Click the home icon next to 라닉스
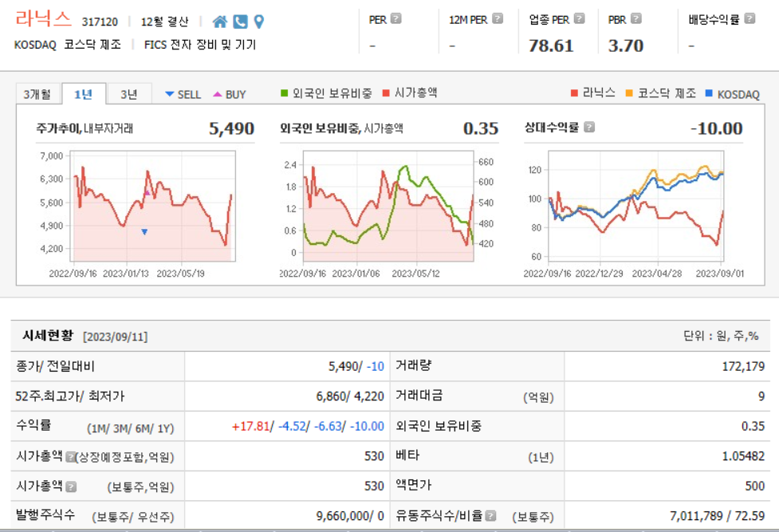The image size is (779, 532). pos(220,22)
